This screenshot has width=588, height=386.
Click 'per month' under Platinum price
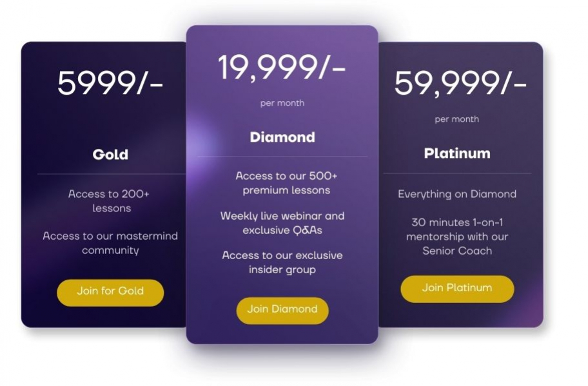(x=456, y=119)
